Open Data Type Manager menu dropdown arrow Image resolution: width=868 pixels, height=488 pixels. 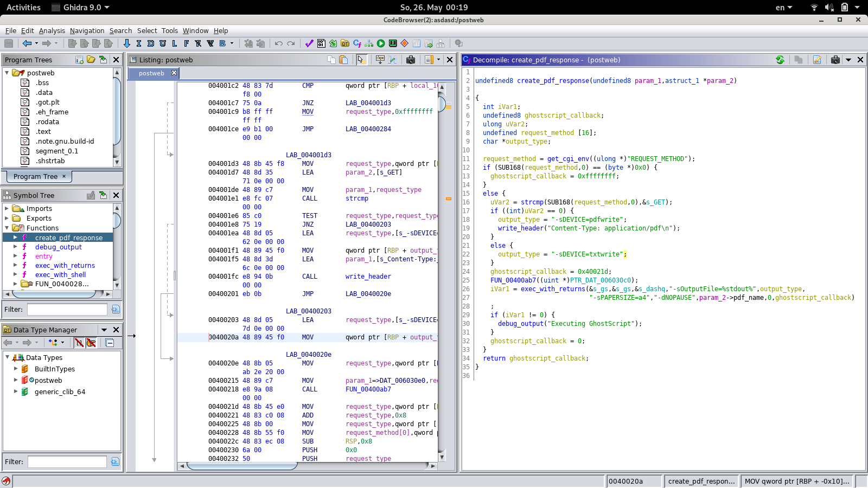tap(104, 330)
